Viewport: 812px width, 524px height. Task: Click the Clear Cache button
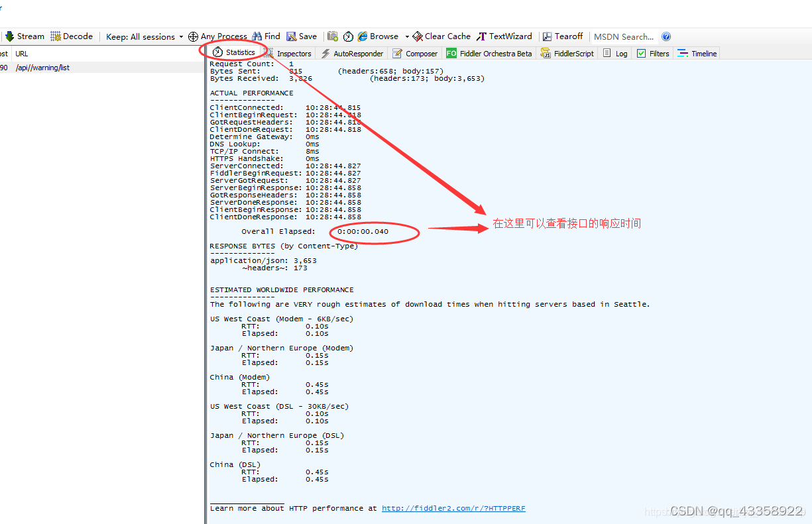point(441,36)
